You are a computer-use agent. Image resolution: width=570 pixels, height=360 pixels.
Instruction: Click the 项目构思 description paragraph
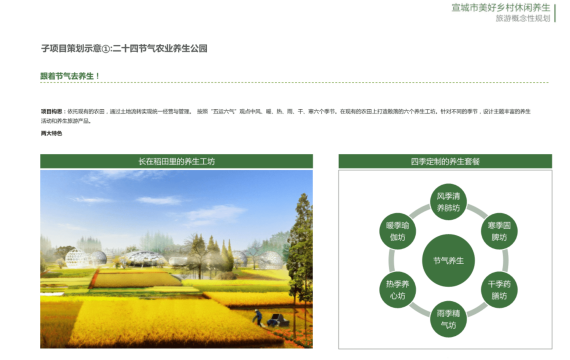pos(285,116)
